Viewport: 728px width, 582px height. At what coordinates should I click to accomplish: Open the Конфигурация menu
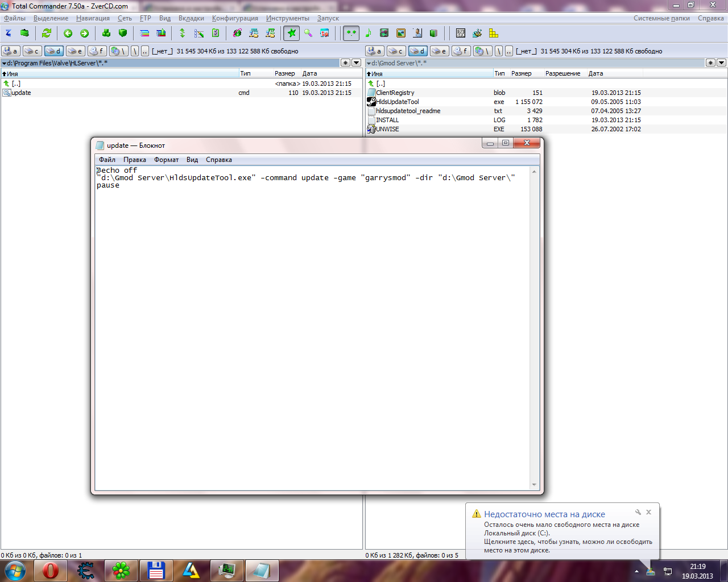click(235, 18)
